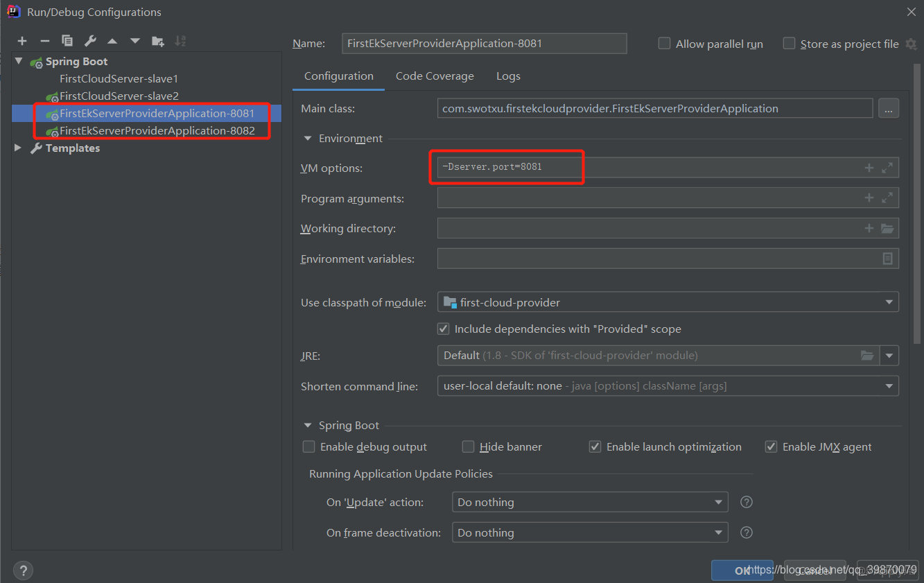The width and height of the screenshot is (924, 583).
Task: Browse Working directory folder icon
Action: (887, 228)
